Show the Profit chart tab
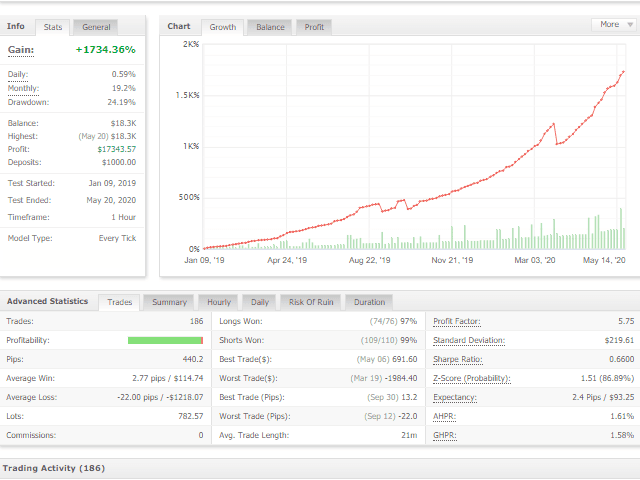This screenshot has width=640, height=480. tap(314, 27)
